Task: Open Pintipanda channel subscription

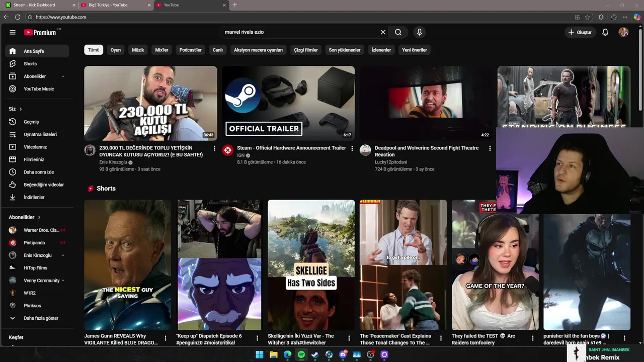Action: 37,243
